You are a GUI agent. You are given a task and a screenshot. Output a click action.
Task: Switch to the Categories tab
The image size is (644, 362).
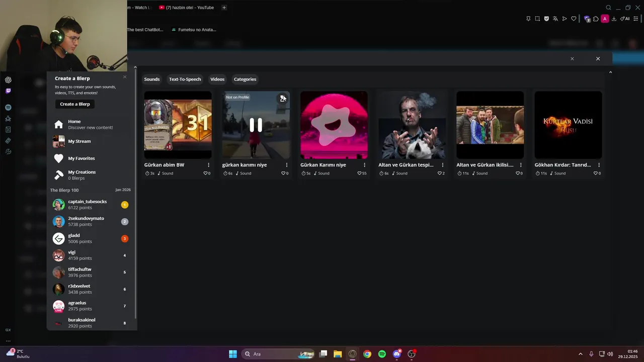[x=245, y=79]
